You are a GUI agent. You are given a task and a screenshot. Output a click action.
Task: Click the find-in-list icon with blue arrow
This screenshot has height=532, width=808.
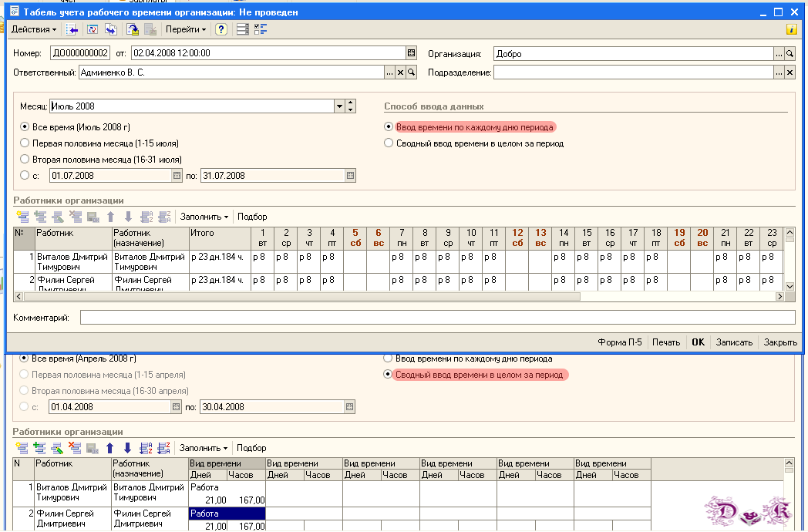click(72, 29)
